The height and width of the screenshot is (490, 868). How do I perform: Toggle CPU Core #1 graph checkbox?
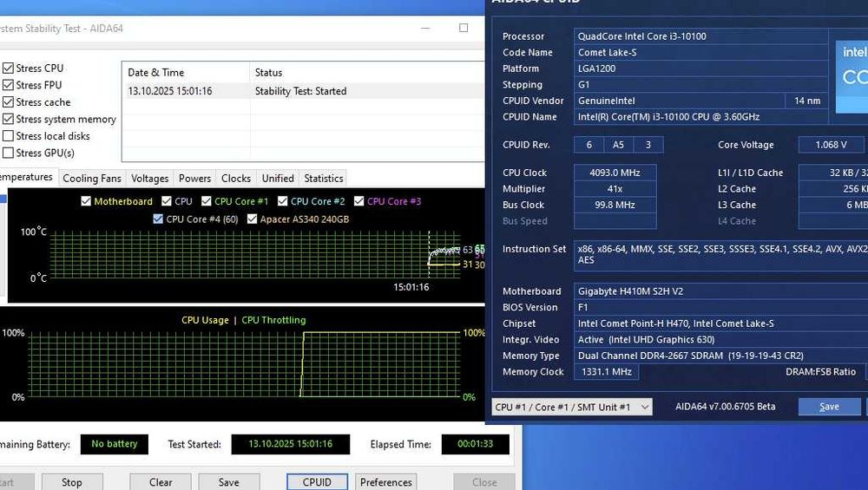207,201
